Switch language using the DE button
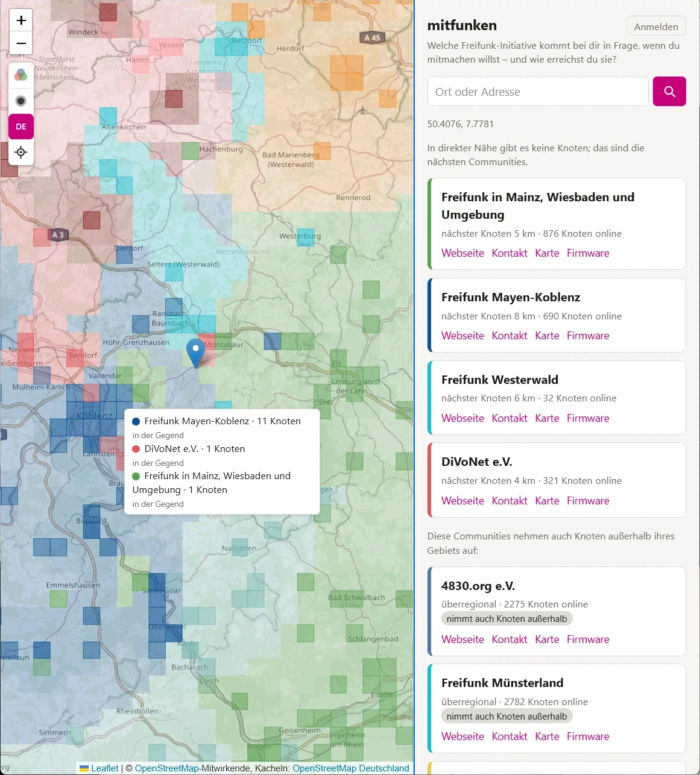The width and height of the screenshot is (700, 775). click(x=21, y=127)
